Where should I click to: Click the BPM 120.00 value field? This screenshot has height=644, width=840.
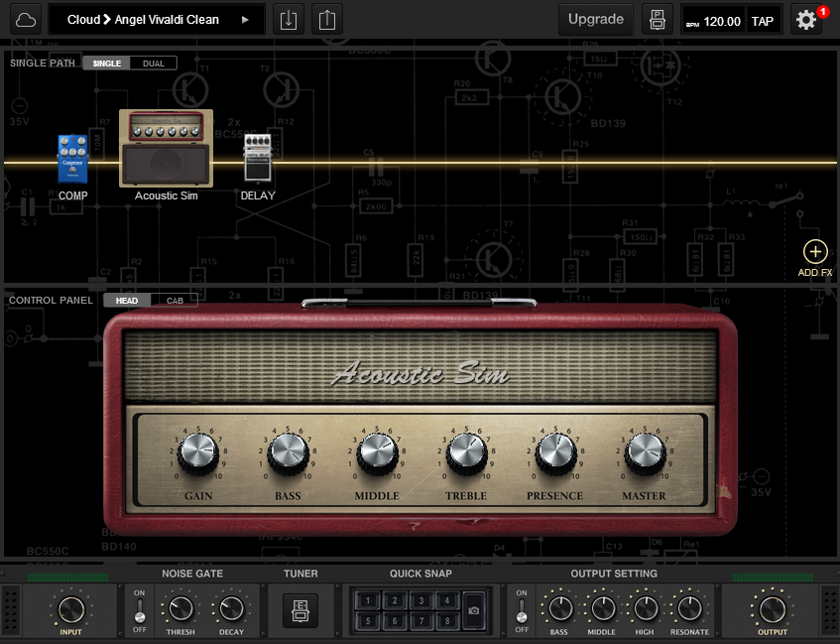(x=714, y=22)
